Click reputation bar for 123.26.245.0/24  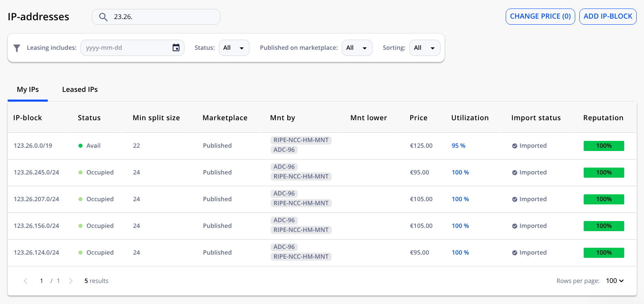pyautogui.click(x=604, y=172)
